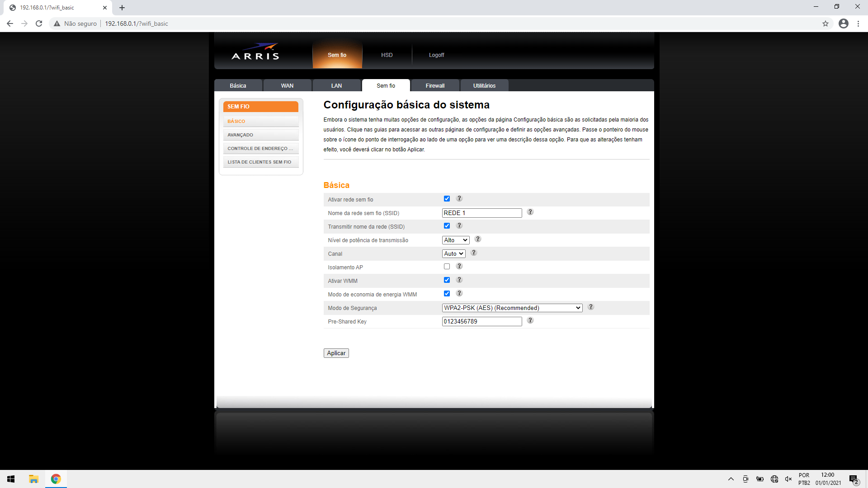The image size is (868, 488).
Task: Click Pre-Shared Key input field
Action: click(482, 321)
